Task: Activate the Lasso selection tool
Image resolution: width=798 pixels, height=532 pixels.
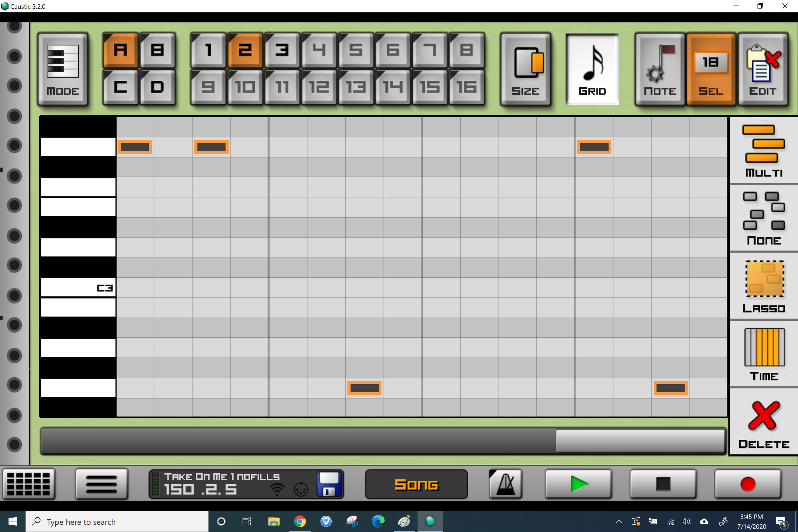Action: click(764, 286)
